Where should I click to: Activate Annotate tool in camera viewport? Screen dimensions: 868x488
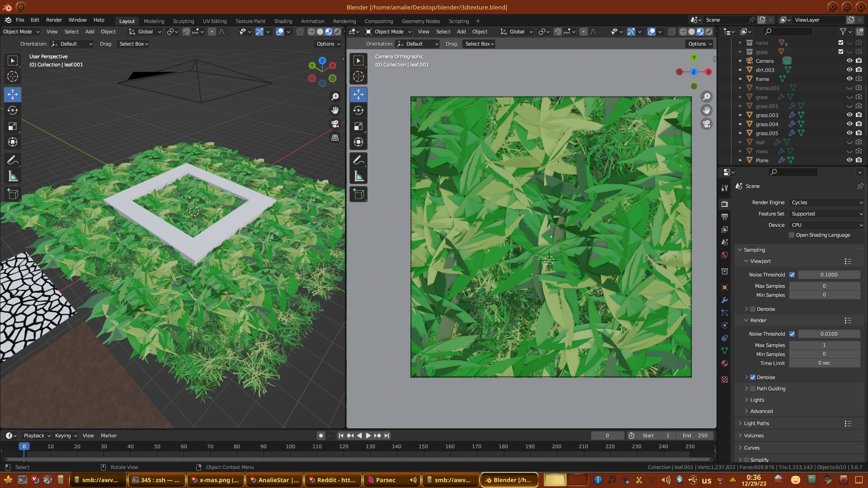[x=358, y=160]
